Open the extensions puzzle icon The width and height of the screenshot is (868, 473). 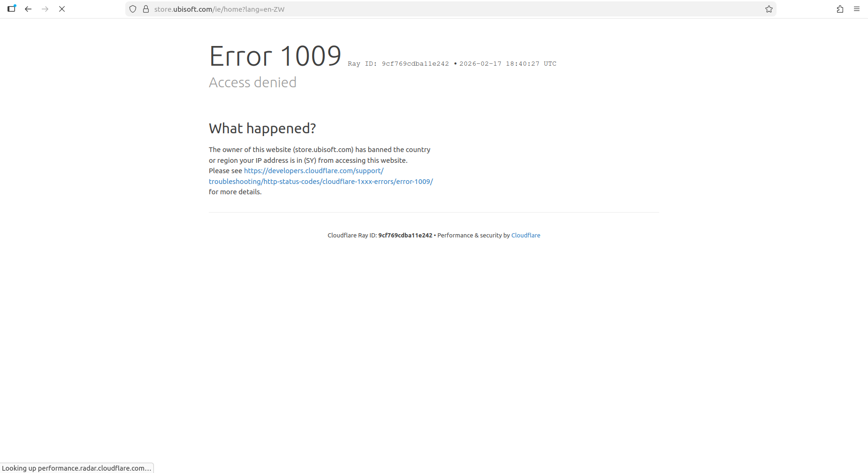[x=840, y=9]
